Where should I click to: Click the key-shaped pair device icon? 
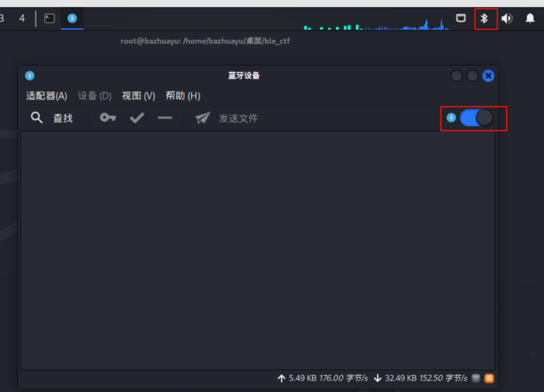pos(108,118)
